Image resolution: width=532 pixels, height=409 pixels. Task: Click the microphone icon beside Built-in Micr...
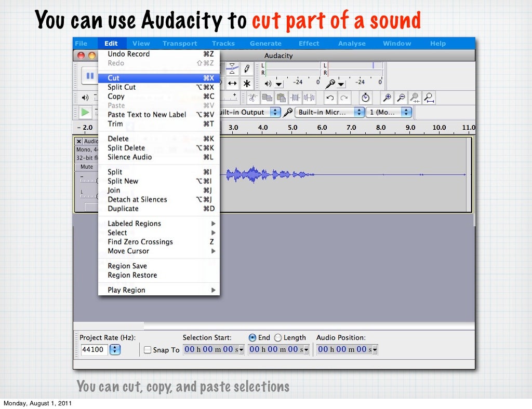(288, 112)
